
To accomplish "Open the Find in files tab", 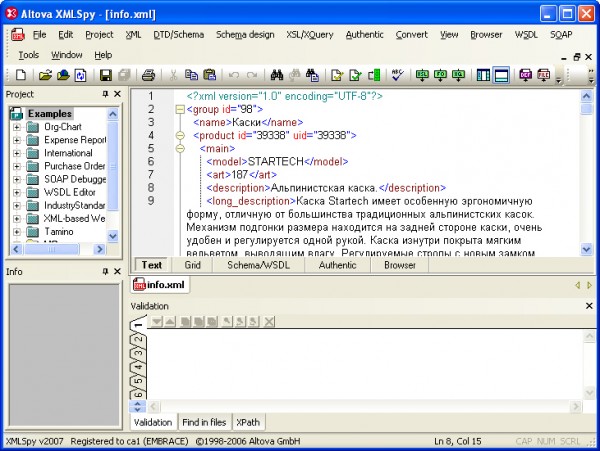I will [x=204, y=422].
